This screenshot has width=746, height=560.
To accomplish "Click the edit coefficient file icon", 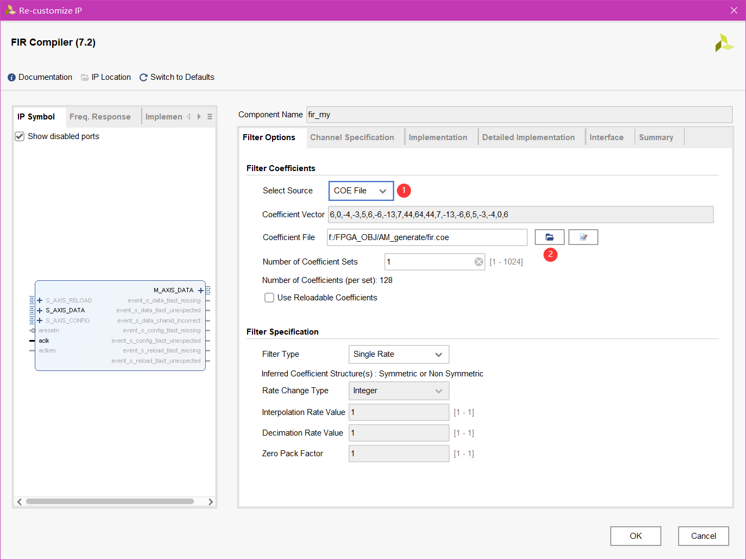I will click(x=583, y=237).
